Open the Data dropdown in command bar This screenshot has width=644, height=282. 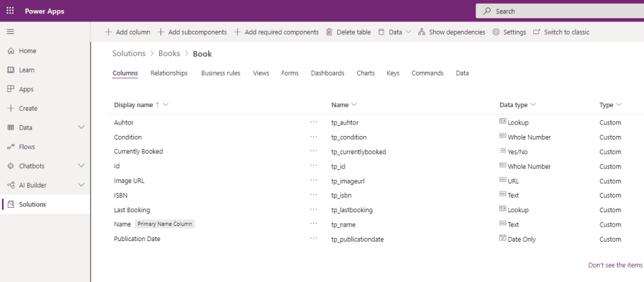click(408, 32)
